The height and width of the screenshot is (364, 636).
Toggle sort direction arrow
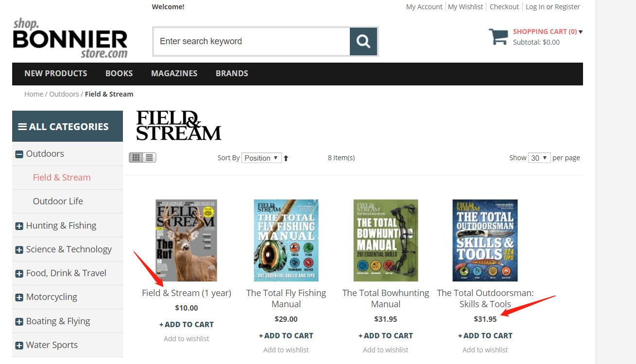[x=286, y=158]
